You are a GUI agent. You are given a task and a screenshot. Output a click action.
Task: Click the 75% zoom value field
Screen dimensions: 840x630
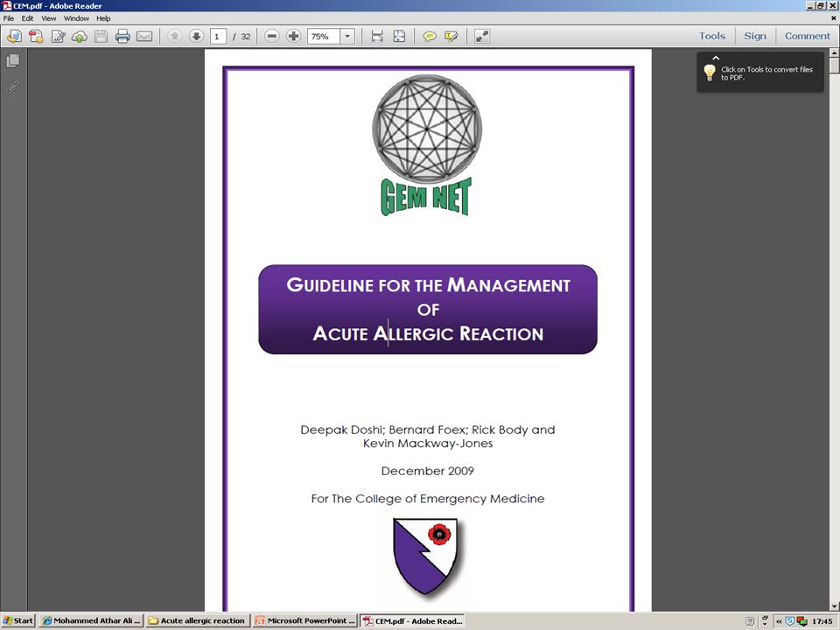pyautogui.click(x=324, y=37)
